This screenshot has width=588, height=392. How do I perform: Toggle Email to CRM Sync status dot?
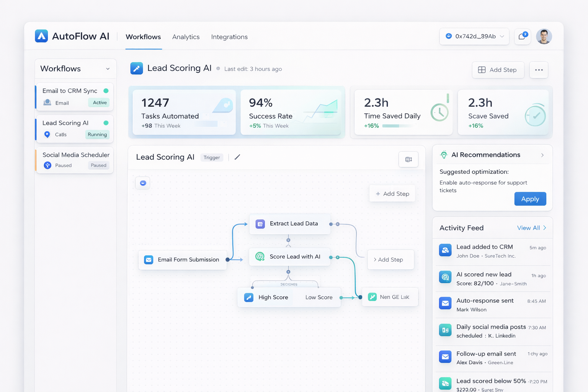click(106, 91)
